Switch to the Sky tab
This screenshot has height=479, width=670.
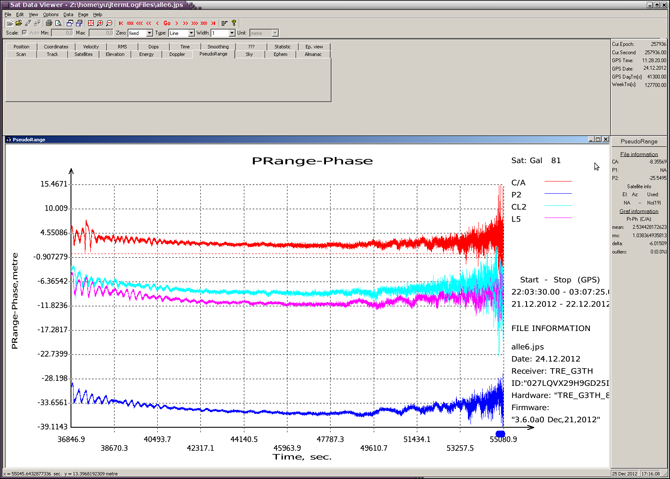[x=249, y=54]
